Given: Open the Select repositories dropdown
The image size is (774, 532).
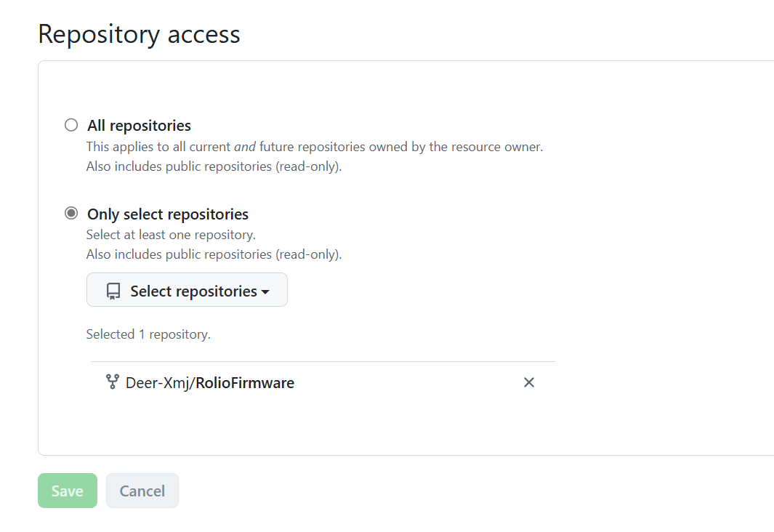Looking at the screenshot, I should pos(187,290).
